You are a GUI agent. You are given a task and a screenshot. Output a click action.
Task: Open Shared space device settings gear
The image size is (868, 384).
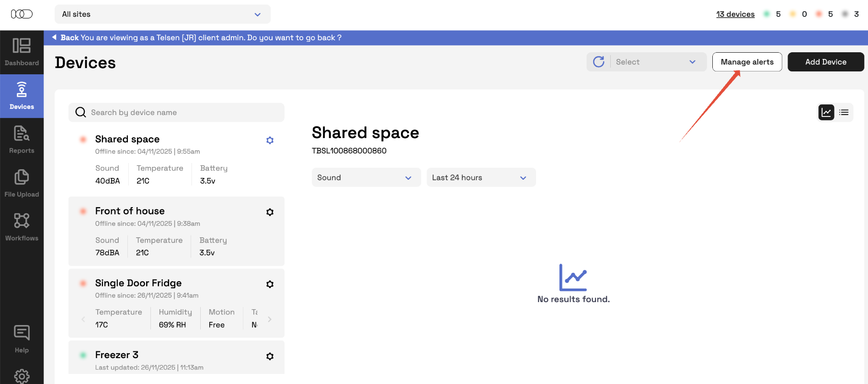click(270, 140)
